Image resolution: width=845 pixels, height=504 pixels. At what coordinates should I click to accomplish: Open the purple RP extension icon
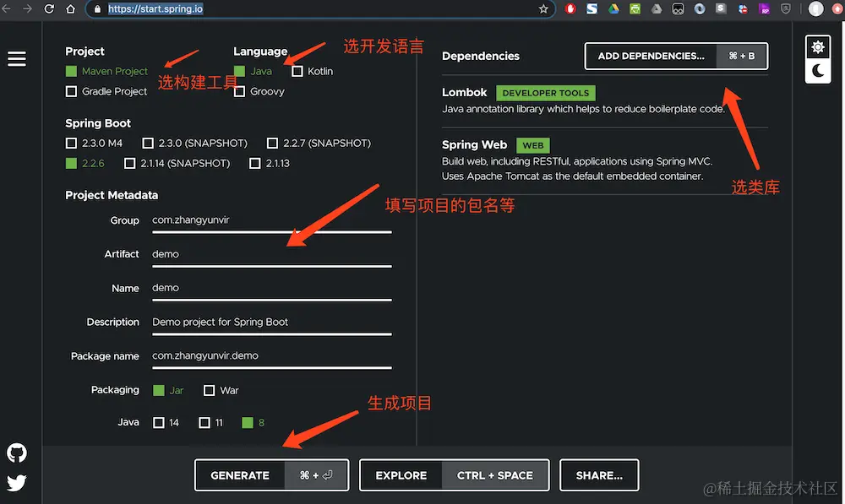(x=764, y=8)
